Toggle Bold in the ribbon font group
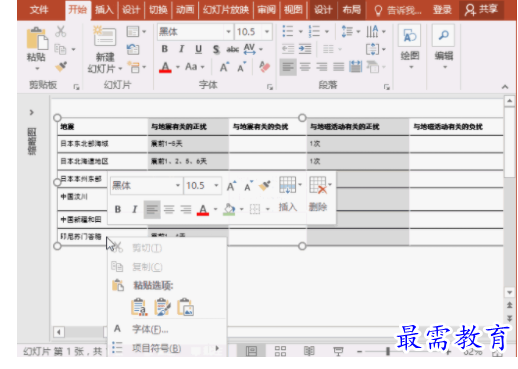518x369 pixels. (x=165, y=49)
